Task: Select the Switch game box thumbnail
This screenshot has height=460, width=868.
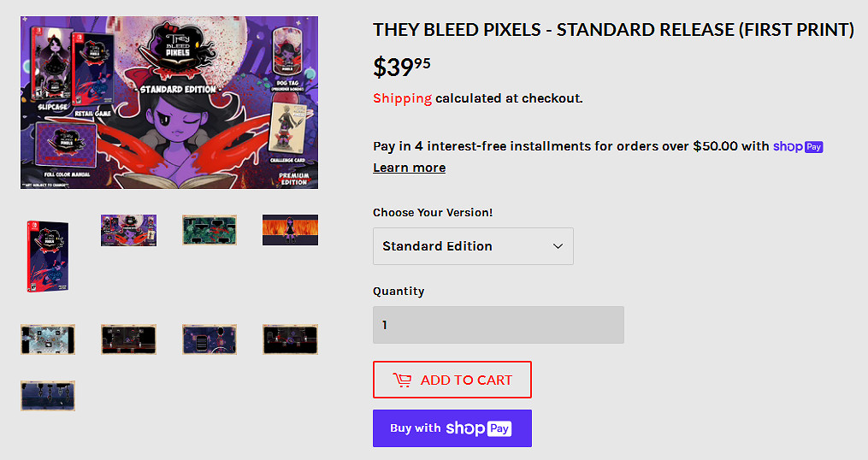Action: point(48,255)
